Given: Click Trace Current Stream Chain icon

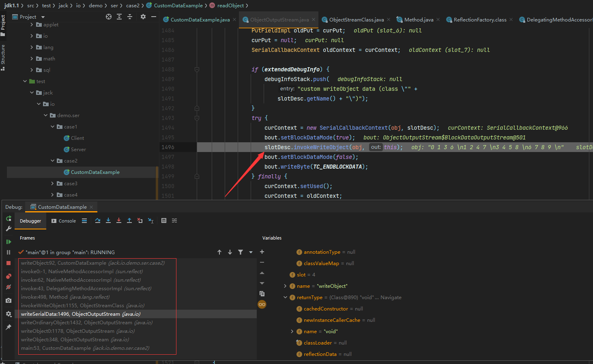Looking at the screenshot, I should [174, 221].
